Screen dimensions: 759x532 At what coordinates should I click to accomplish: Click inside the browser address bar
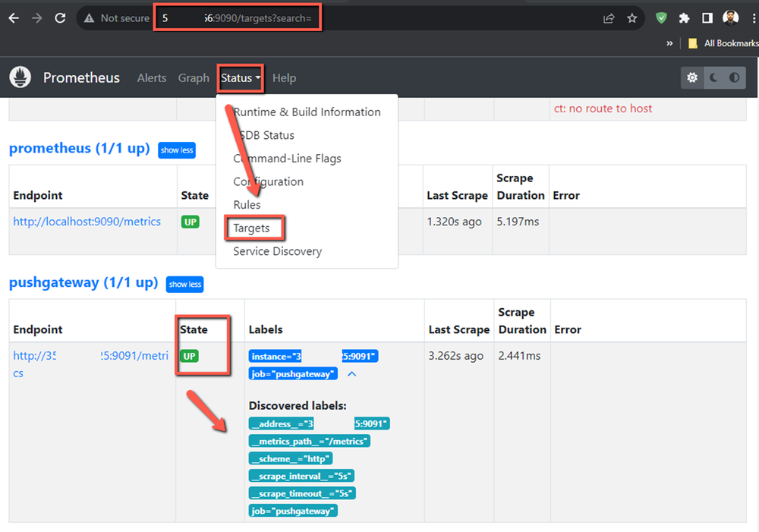(x=237, y=17)
